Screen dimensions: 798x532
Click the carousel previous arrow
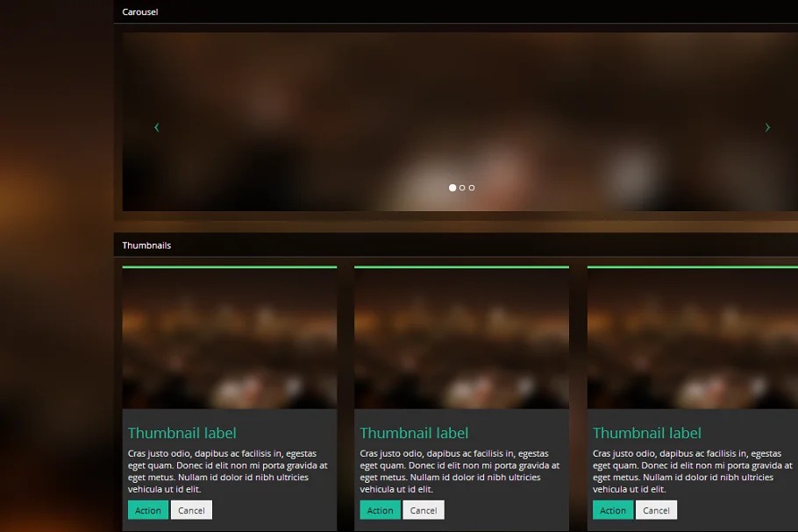pyautogui.click(x=156, y=127)
